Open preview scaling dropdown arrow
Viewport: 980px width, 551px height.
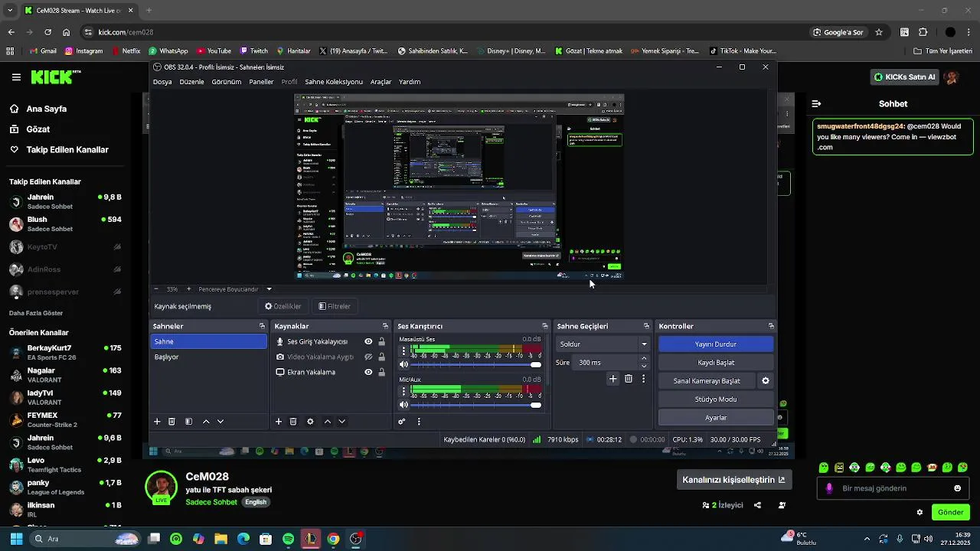pyautogui.click(x=269, y=289)
